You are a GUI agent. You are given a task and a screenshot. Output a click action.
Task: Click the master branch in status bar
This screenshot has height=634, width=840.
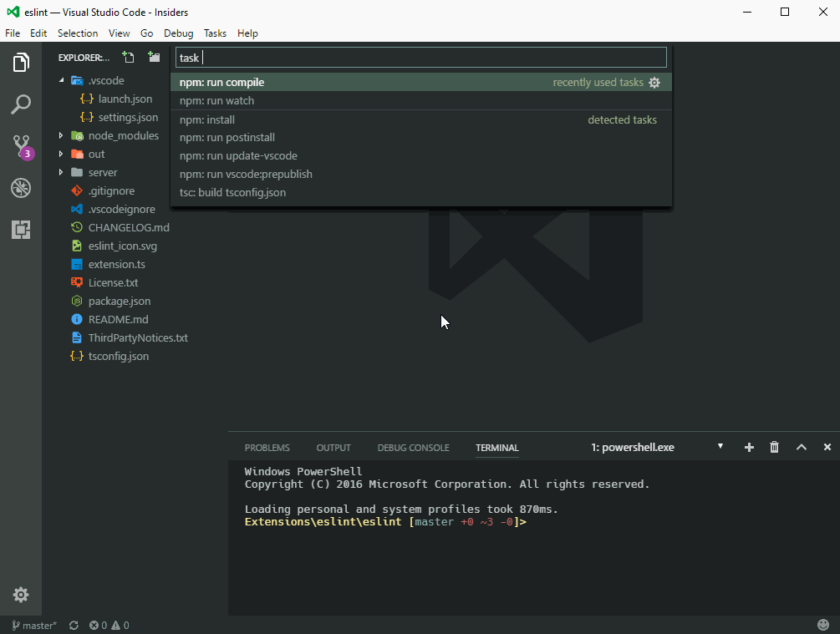point(33,625)
